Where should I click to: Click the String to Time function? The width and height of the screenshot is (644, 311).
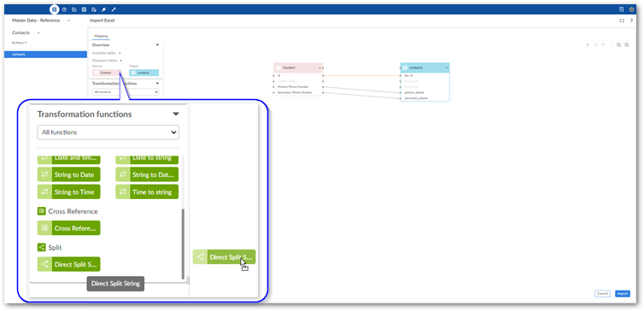pyautogui.click(x=68, y=192)
